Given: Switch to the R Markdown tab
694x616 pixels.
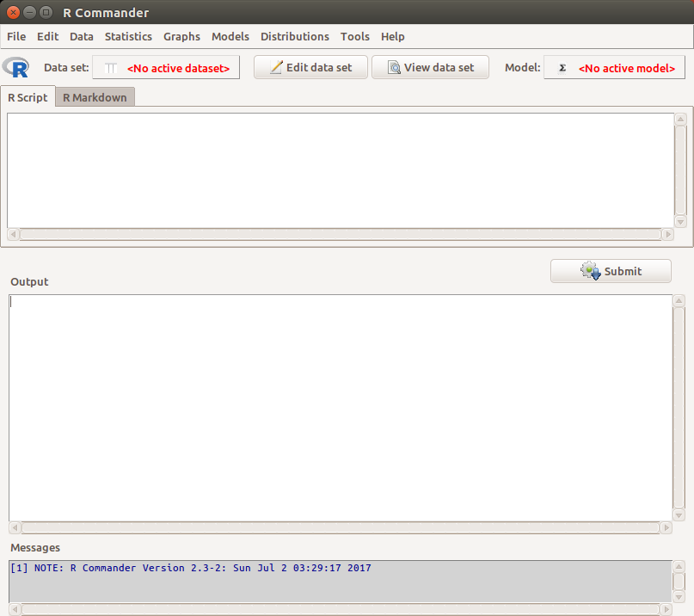Looking at the screenshot, I should point(95,97).
